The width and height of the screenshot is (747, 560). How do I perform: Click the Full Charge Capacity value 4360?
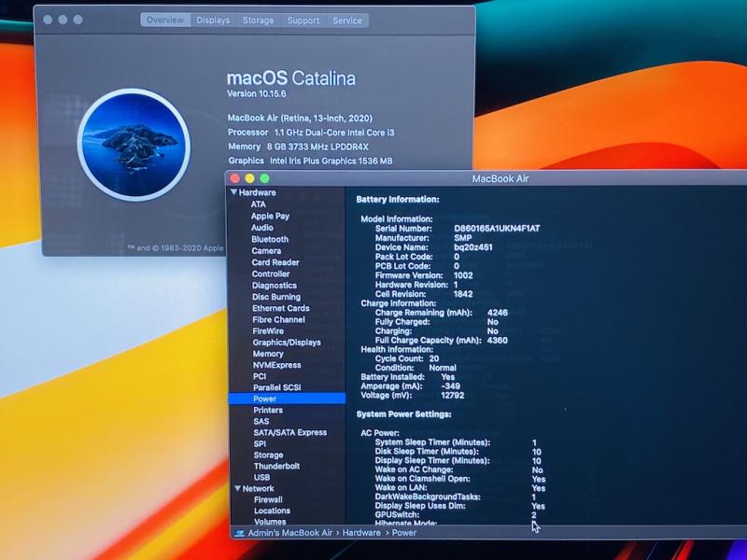click(498, 341)
